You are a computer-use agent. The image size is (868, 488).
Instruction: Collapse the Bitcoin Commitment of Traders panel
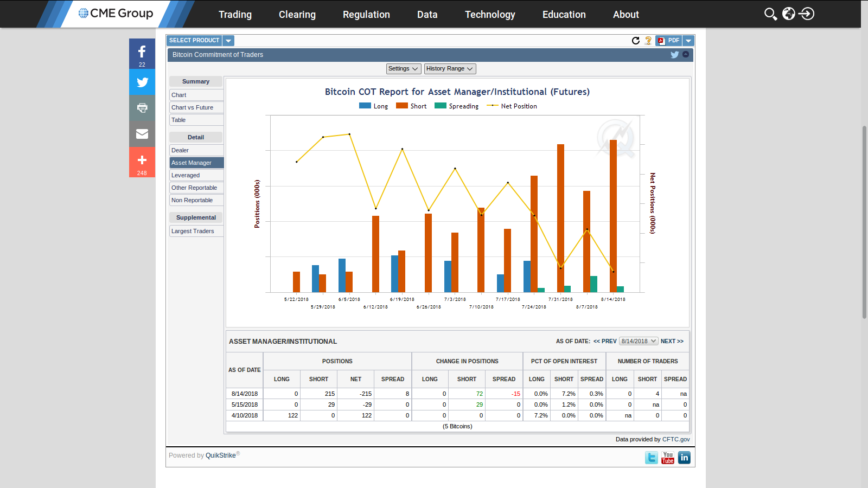[x=686, y=54]
